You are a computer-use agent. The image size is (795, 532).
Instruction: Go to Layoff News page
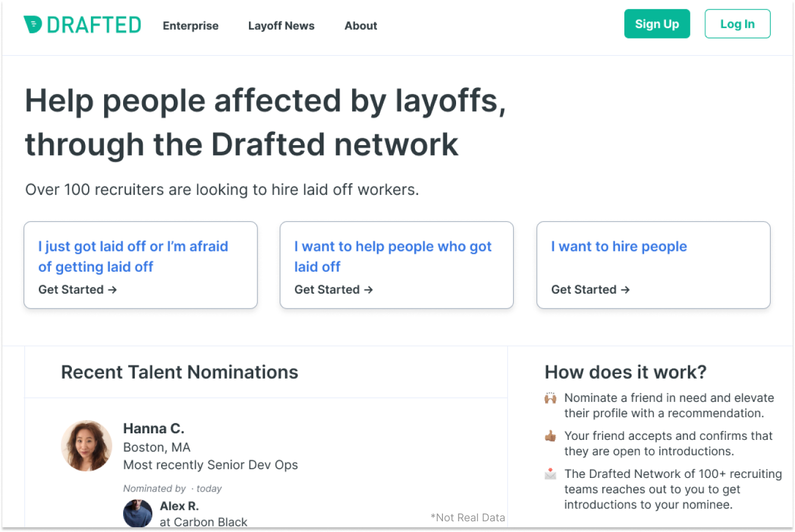(x=281, y=26)
